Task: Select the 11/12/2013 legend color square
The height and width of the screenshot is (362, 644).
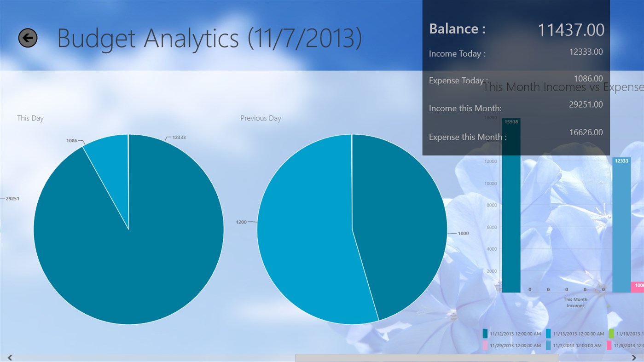Action: point(485,334)
